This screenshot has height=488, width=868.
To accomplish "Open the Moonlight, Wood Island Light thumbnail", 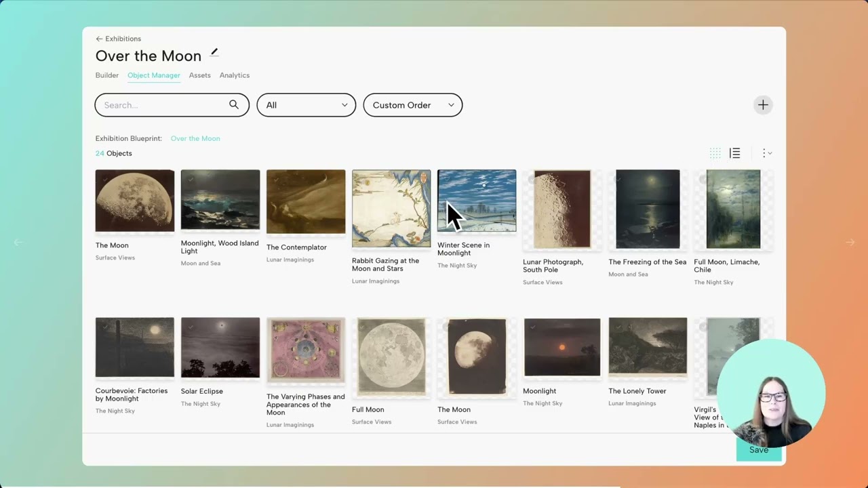I will coord(220,199).
